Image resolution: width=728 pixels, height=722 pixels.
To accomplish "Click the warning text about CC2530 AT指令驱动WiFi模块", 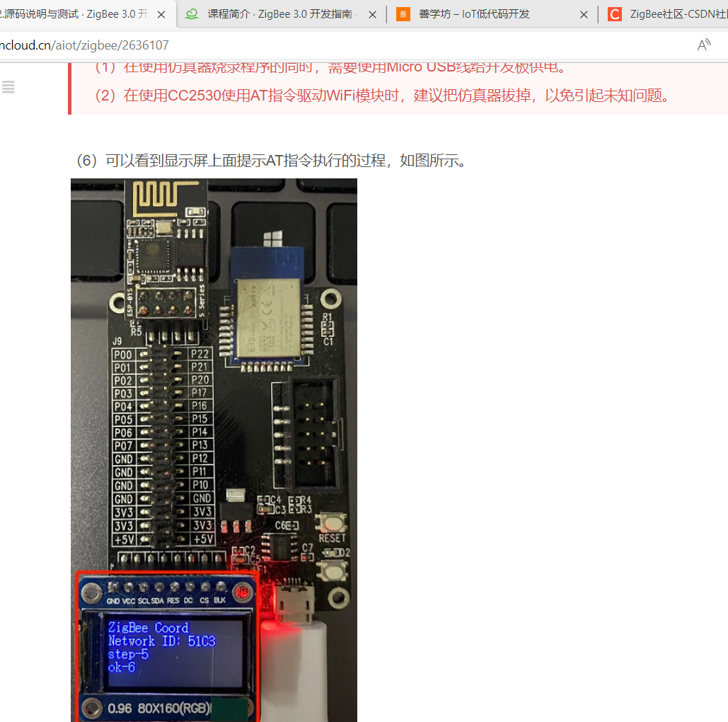I will (383, 96).
